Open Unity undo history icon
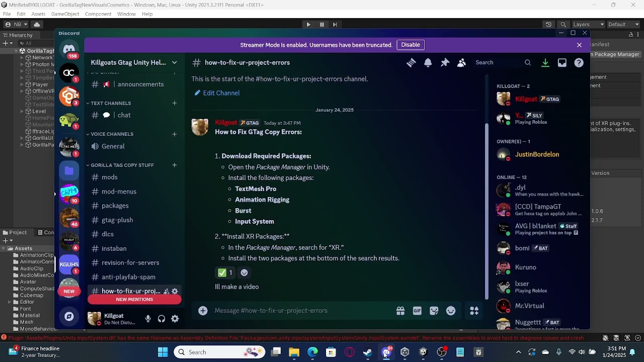Image resolution: width=644 pixels, height=362 pixels. tap(548, 24)
